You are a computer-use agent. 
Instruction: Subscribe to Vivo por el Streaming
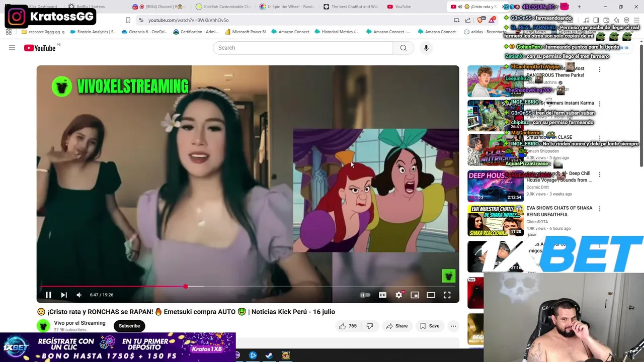click(x=129, y=326)
